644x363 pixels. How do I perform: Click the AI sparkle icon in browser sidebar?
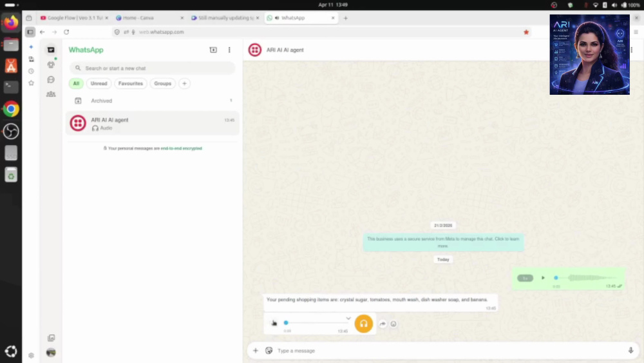[x=31, y=47]
